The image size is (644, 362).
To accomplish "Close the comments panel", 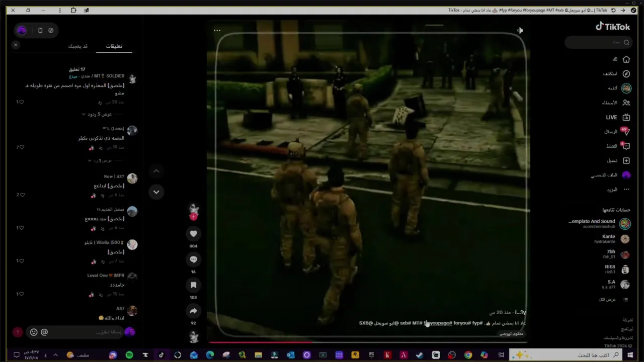I will tap(16, 45).
